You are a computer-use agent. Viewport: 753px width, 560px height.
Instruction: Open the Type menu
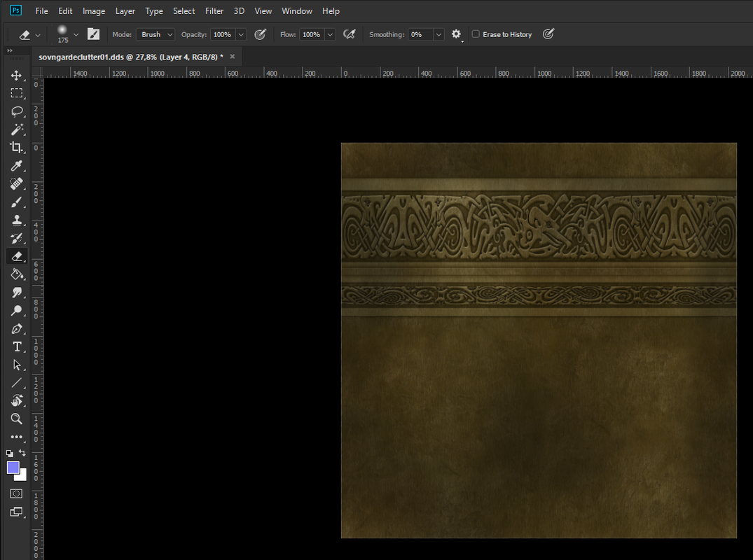154,10
